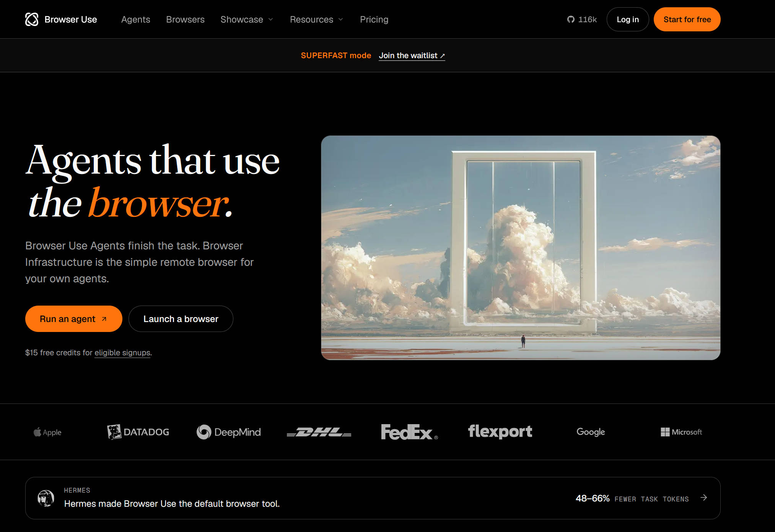Click the arrow on Hermes card
775x532 pixels.
point(703,498)
